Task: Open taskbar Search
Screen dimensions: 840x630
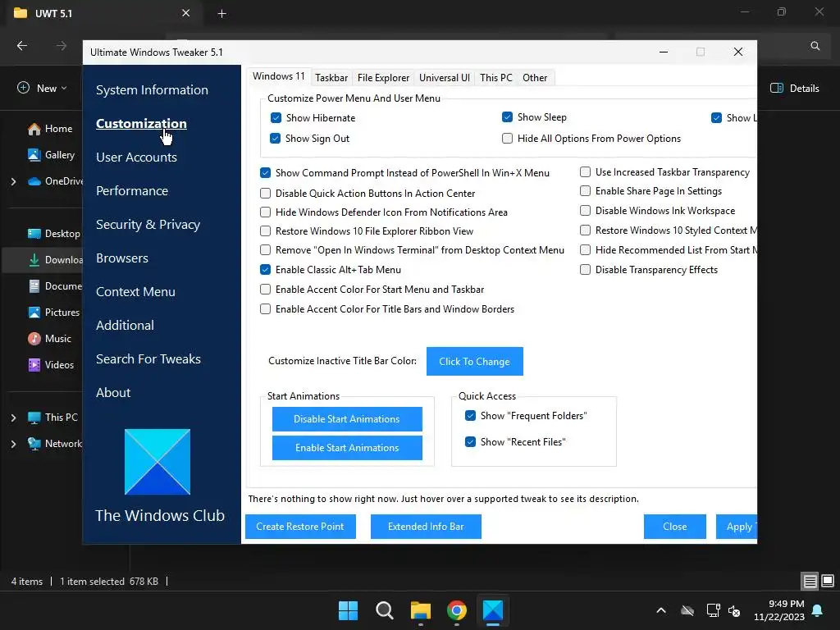Action: pos(385,610)
